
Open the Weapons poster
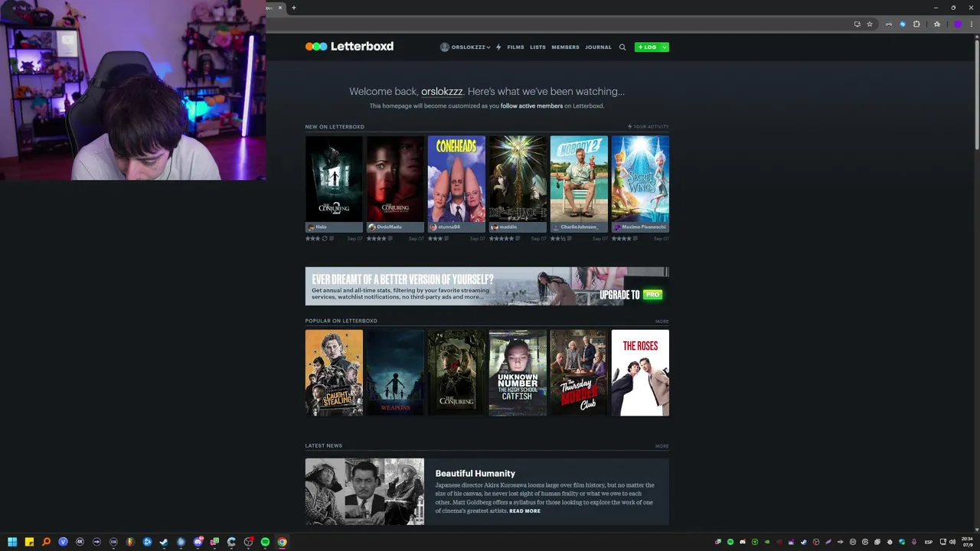[395, 373]
